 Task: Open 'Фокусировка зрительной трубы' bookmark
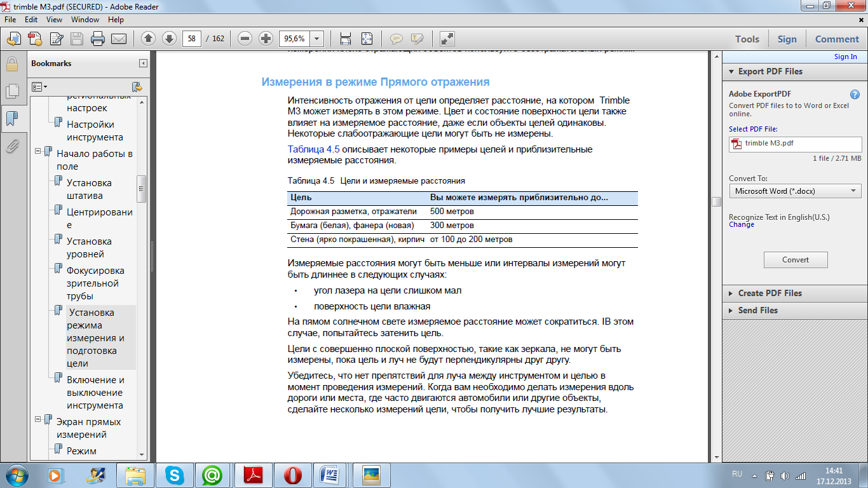pyautogui.click(x=95, y=283)
